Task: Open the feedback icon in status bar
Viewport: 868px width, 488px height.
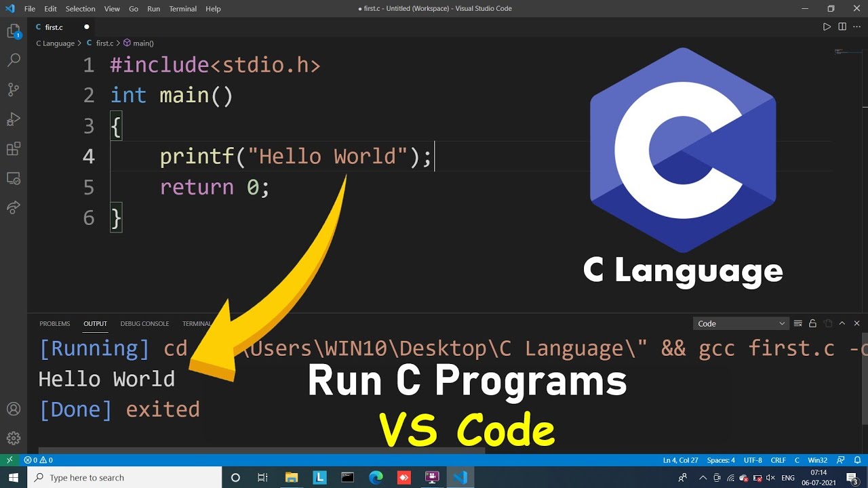Action: (841, 460)
